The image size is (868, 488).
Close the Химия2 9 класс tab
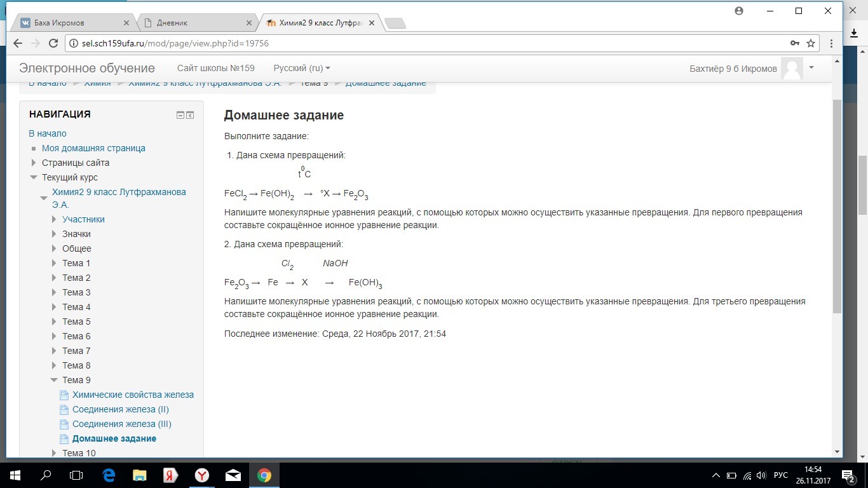(372, 23)
